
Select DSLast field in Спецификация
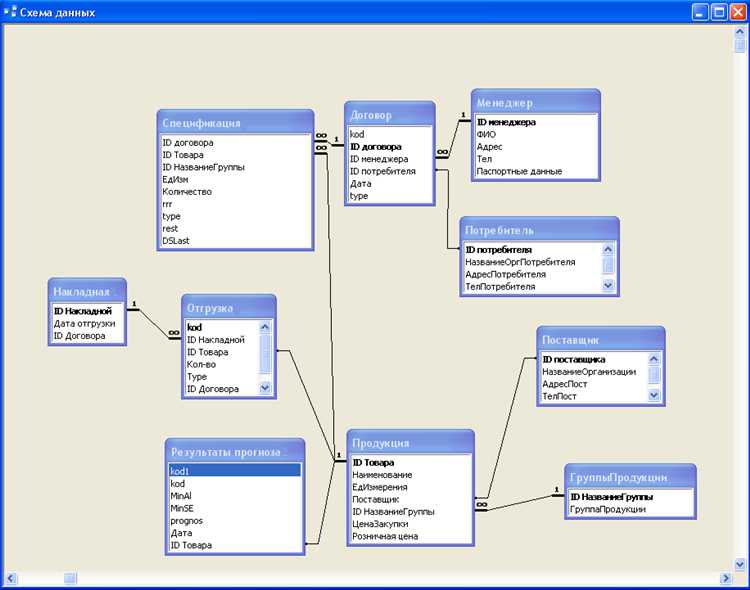pos(235,241)
